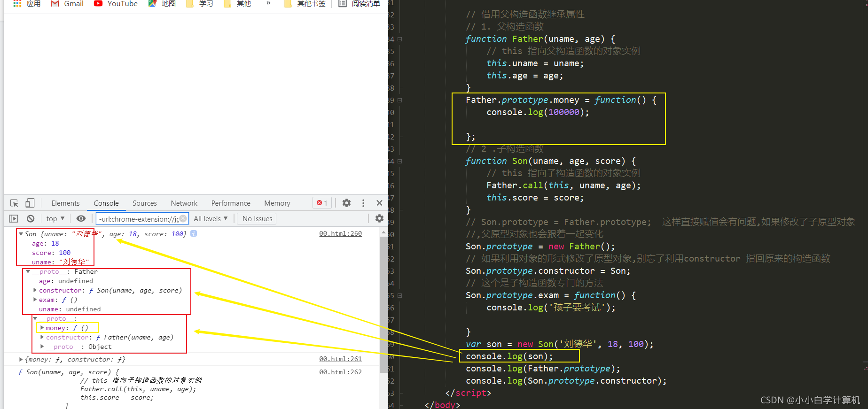The height and width of the screenshot is (409, 868).
Task: Click the console scrollbar up arrow
Action: [384, 232]
